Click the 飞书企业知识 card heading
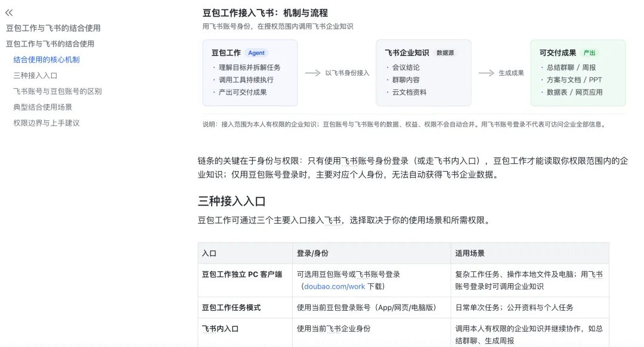 pos(407,53)
